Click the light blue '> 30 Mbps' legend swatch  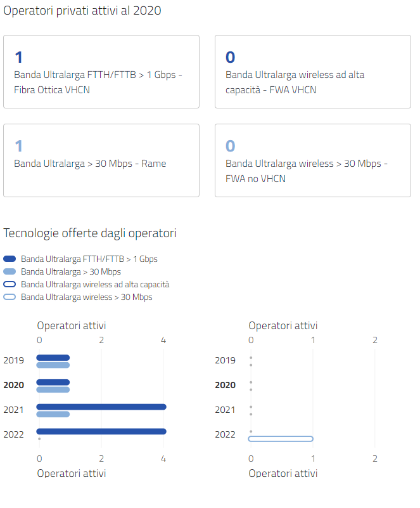pos(10,271)
